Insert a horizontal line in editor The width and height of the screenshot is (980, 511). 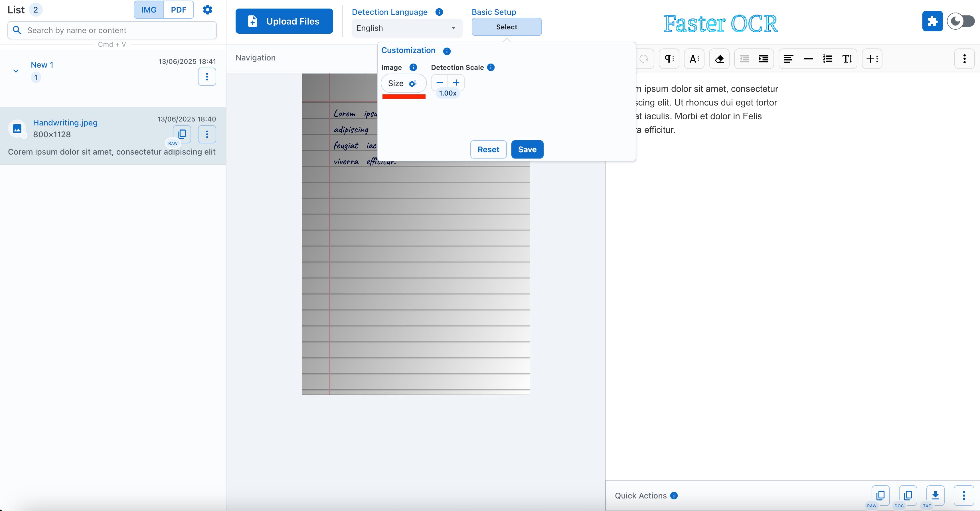pyautogui.click(x=808, y=59)
